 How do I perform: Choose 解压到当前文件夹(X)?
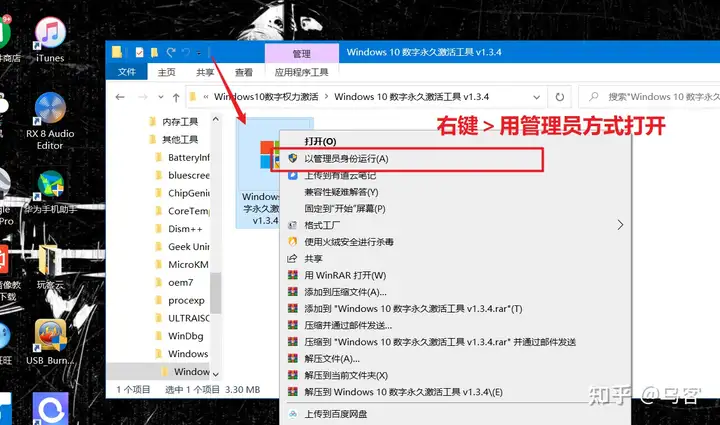click(x=346, y=375)
